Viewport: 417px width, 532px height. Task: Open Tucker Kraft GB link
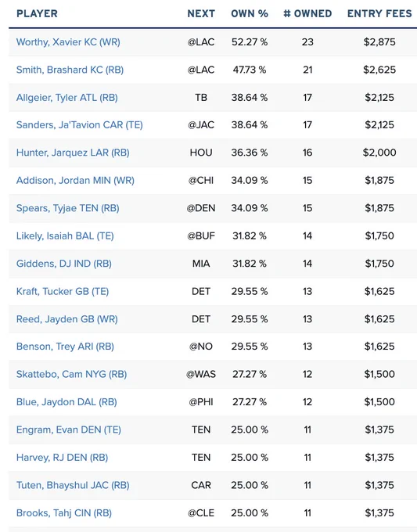pos(63,292)
